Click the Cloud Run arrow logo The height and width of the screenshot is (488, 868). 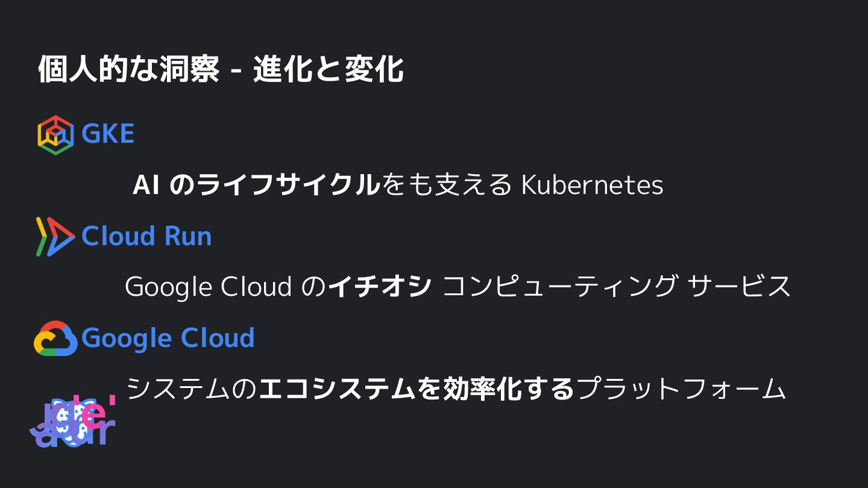pos(55,237)
